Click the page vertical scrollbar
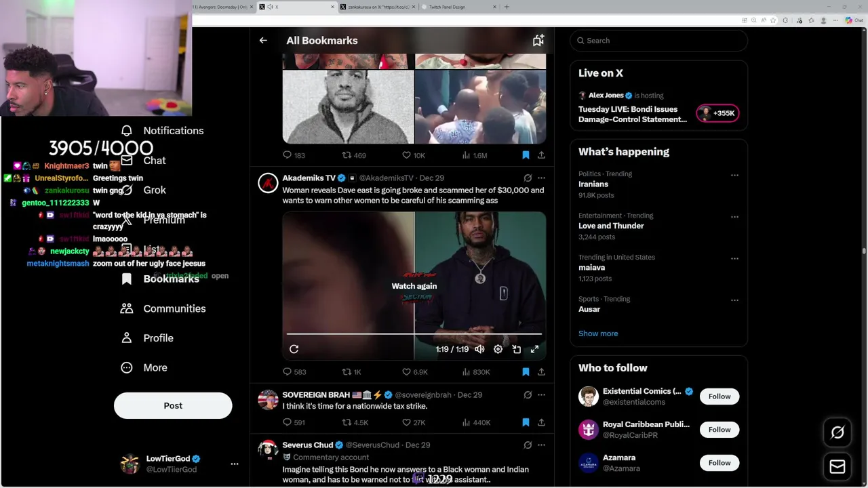Screen dimensions: 868x488 pos(864,251)
